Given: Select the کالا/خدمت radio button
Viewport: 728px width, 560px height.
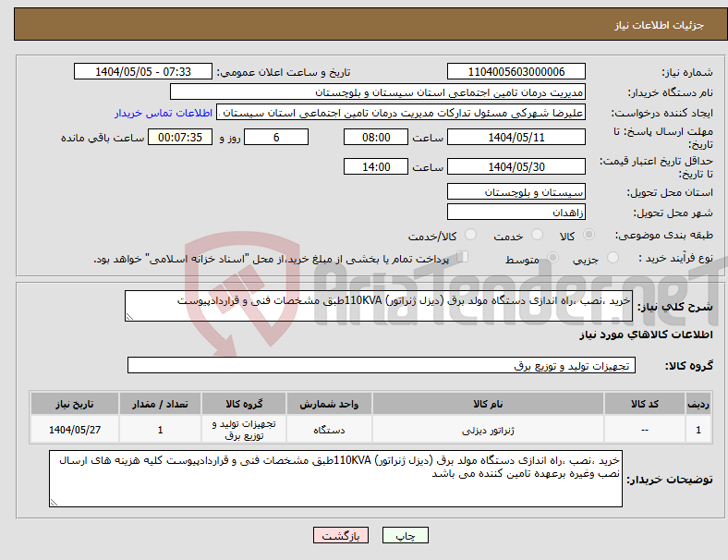Looking at the screenshot, I should pos(471,235).
